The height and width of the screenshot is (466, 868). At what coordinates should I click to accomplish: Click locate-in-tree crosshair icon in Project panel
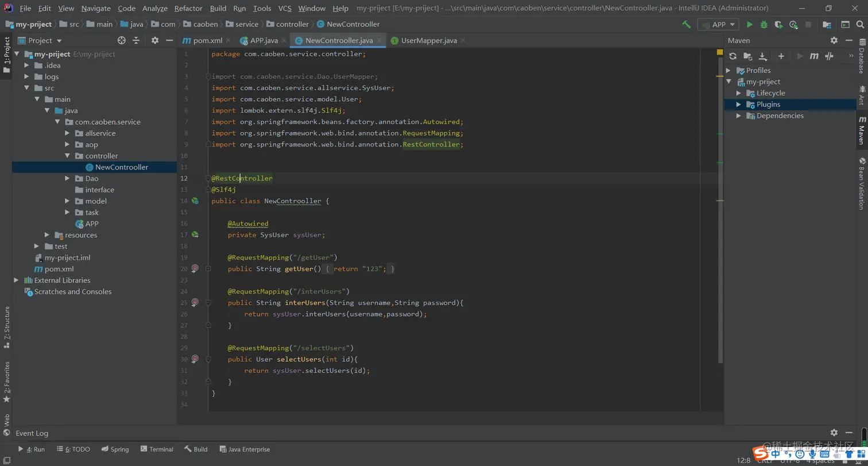(121, 41)
